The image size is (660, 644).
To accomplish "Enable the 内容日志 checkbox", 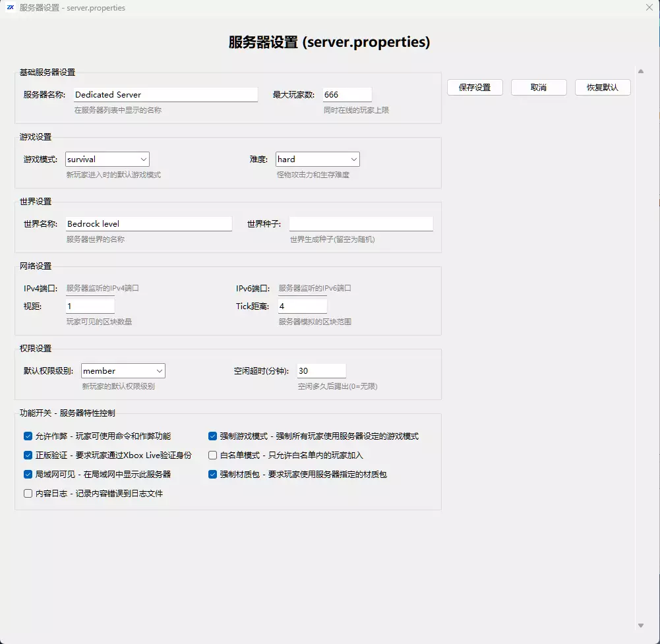I will point(28,493).
